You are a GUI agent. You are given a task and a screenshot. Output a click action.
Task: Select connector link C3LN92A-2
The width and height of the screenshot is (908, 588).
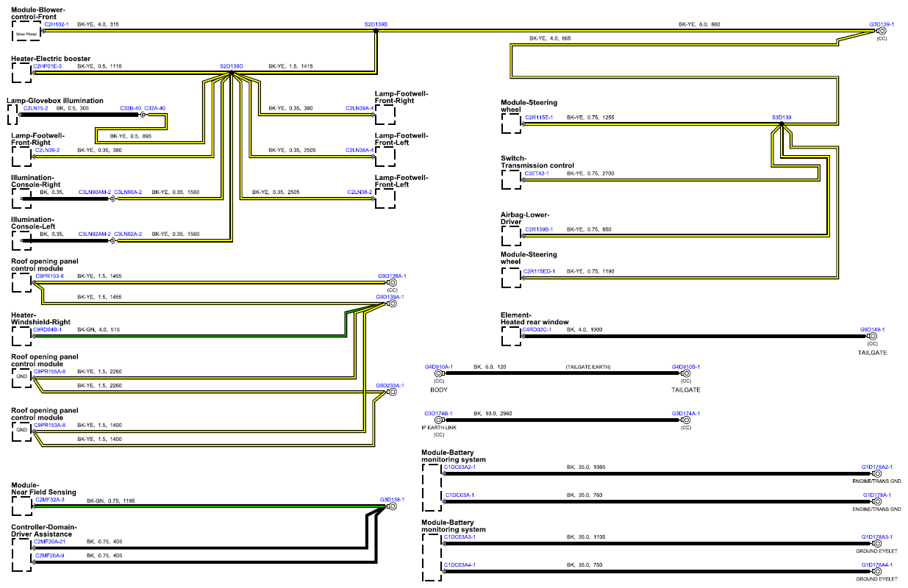(x=128, y=234)
